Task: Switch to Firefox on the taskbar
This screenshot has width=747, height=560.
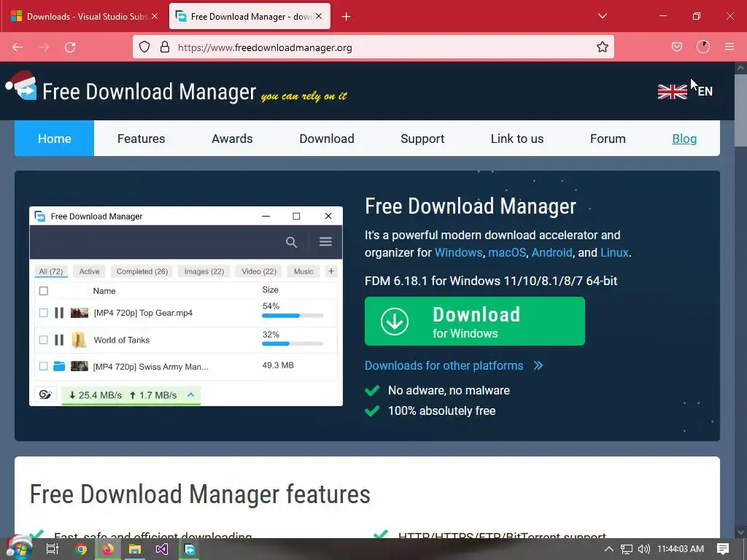Action: [x=108, y=549]
